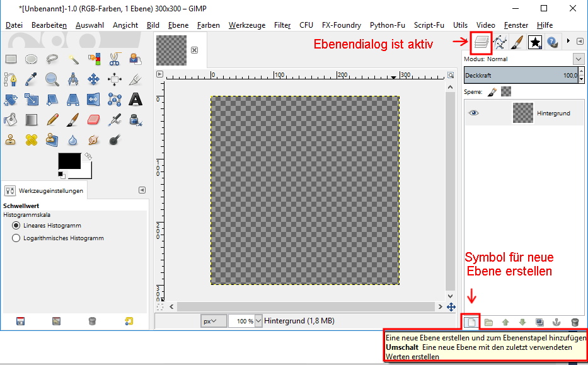Select the Smudge finger tool

pos(93,141)
